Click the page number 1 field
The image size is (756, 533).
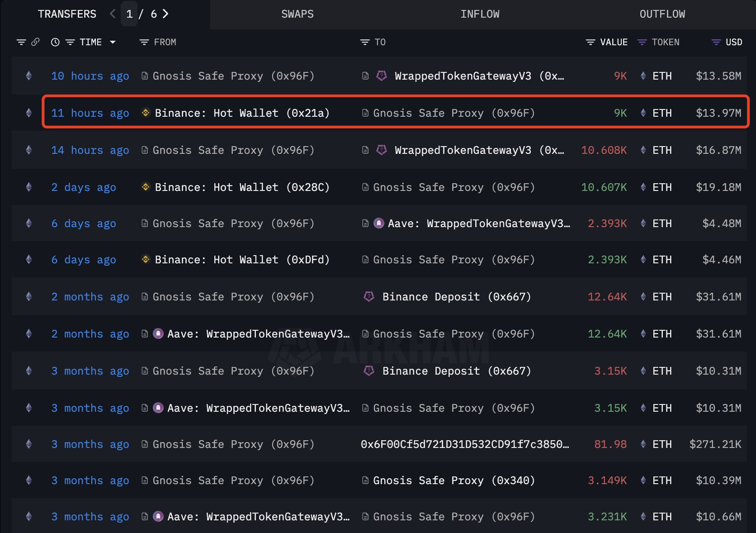(129, 14)
